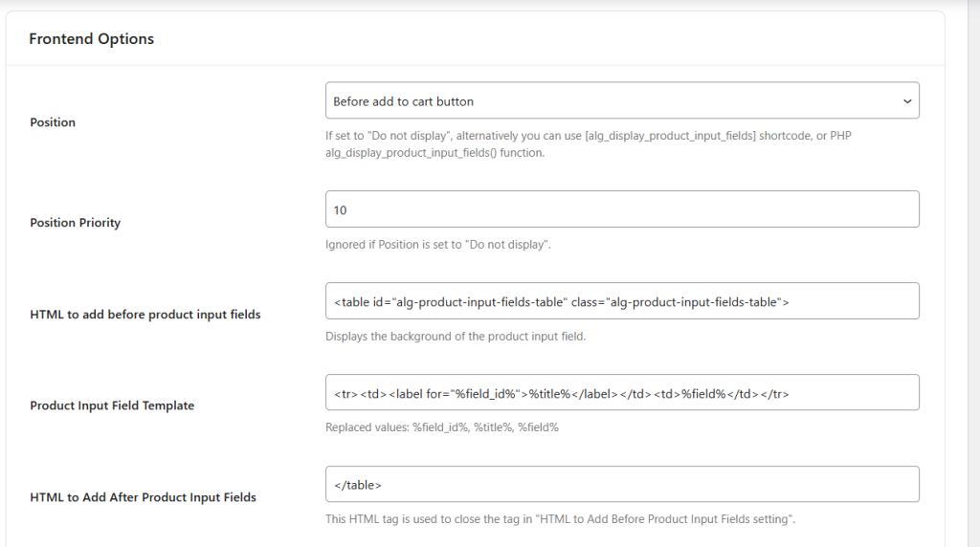
Task: Click 'Displays the background of the product' description
Action: coord(455,337)
